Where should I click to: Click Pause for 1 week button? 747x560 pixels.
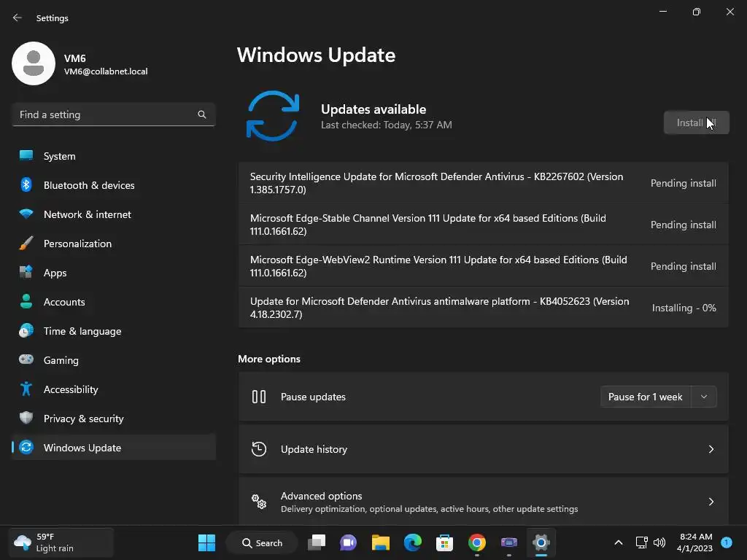click(x=645, y=397)
